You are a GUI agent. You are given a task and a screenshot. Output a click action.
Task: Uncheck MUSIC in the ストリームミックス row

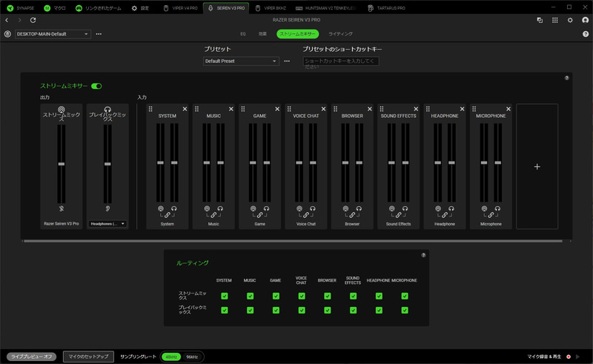click(250, 296)
